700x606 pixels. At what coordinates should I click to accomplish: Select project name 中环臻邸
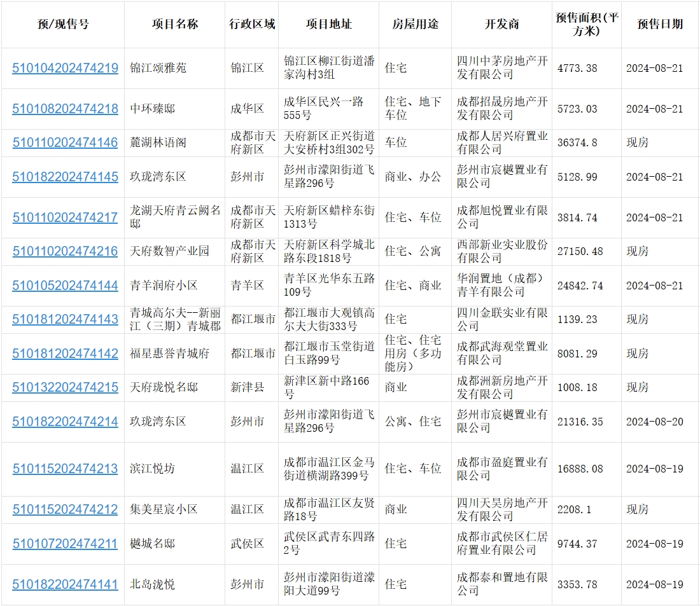coord(152,109)
